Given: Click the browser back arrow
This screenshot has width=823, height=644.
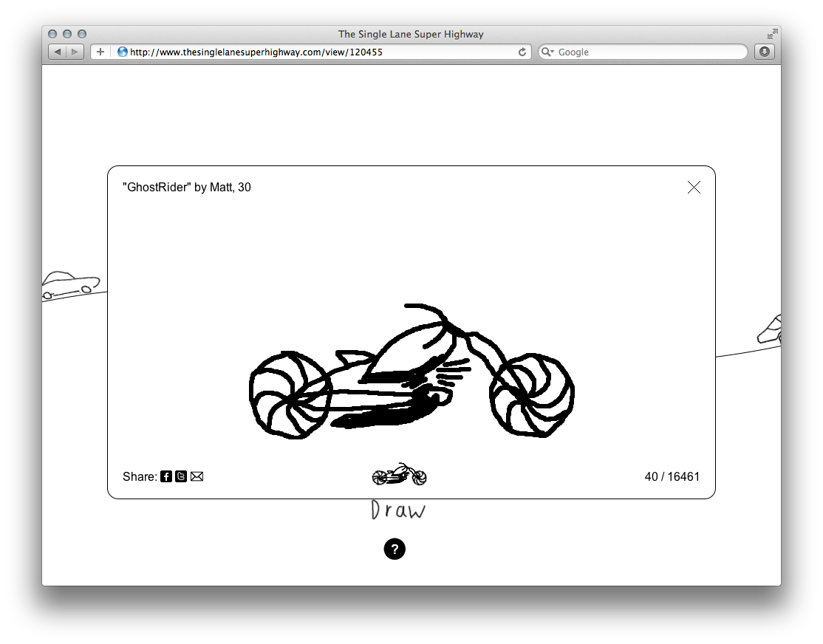Looking at the screenshot, I should [x=58, y=52].
